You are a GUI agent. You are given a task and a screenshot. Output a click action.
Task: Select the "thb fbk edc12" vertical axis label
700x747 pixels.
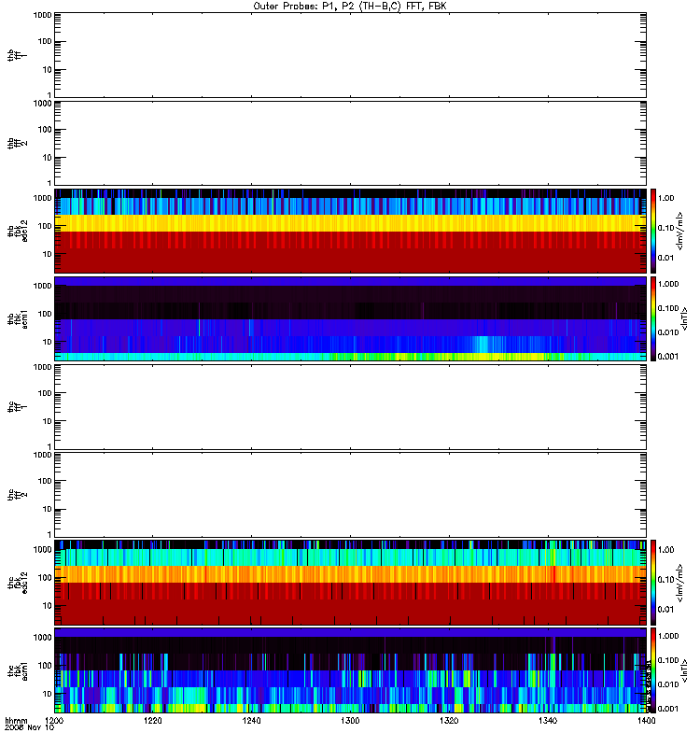pyautogui.click(x=18, y=231)
